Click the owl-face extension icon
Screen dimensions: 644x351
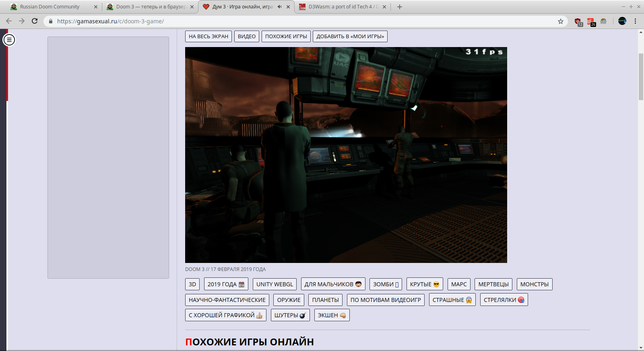click(603, 21)
